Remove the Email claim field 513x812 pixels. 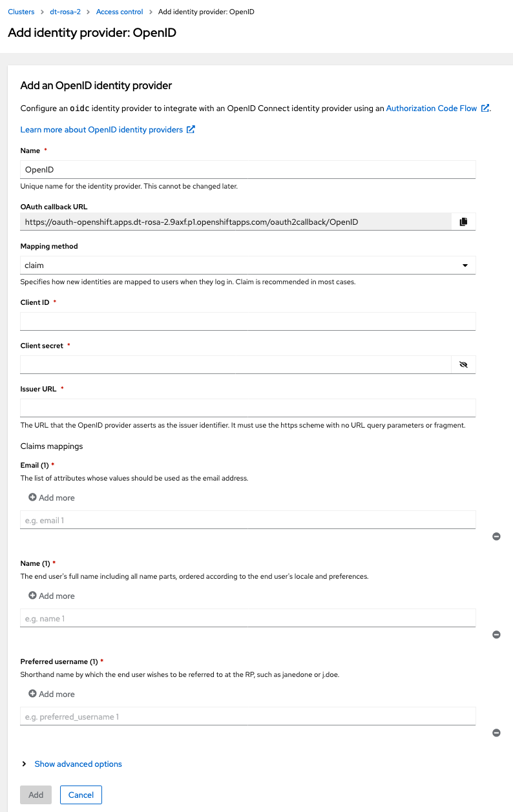pos(496,536)
